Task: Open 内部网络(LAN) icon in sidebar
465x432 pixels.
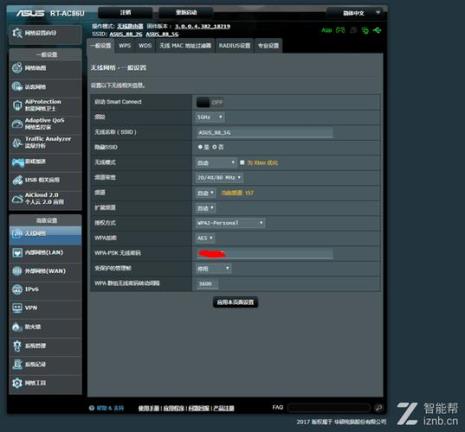Action: [x=17, y=252]
